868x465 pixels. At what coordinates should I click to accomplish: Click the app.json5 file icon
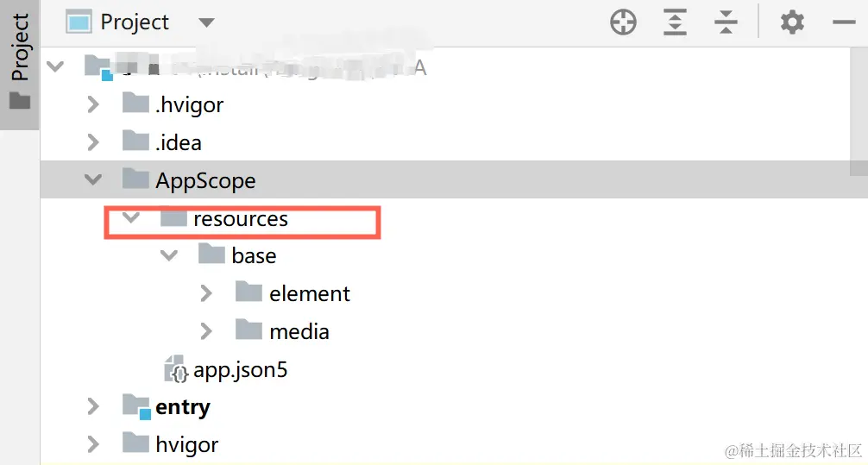pyautogui.click(x=176, y=370)
